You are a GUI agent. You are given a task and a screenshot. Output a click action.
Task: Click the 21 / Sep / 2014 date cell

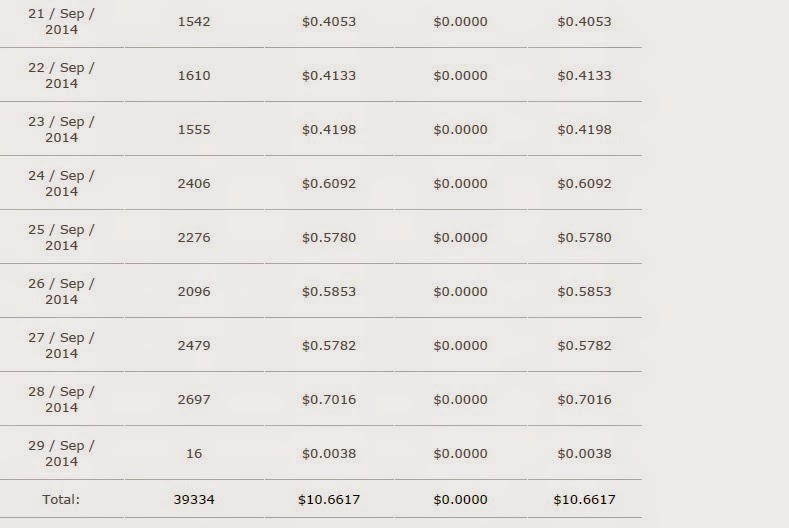(x=61, y=21)
